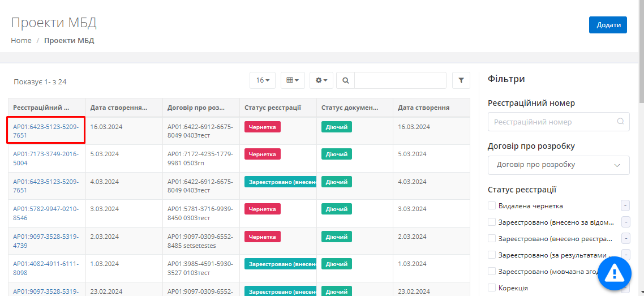Open the 16 rows-per-page dropdown
The image size is (644, 296).
[x=263, y=80]
